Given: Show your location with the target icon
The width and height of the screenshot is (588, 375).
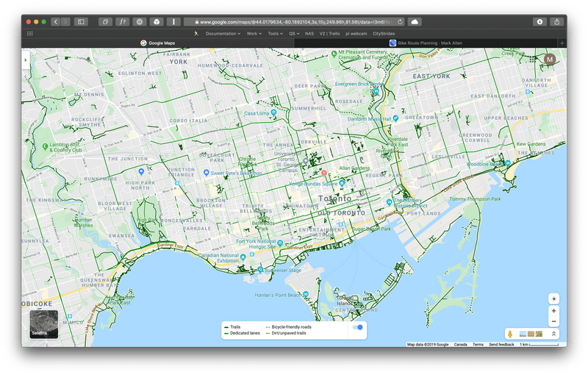Looking at the screenshot, I should 554,299.
